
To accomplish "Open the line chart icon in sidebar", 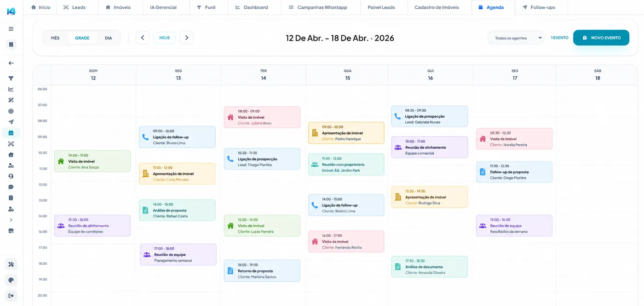I will (11, 89).
